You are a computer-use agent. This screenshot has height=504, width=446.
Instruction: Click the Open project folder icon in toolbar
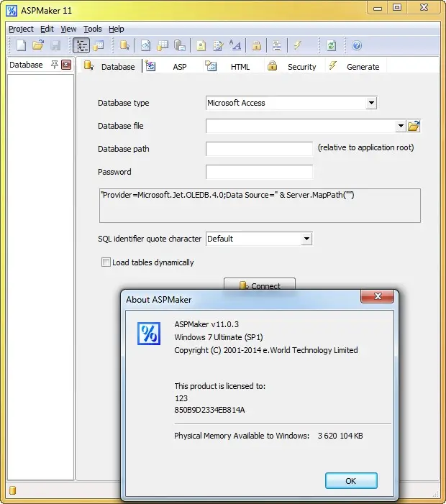(x=38, y=45)
